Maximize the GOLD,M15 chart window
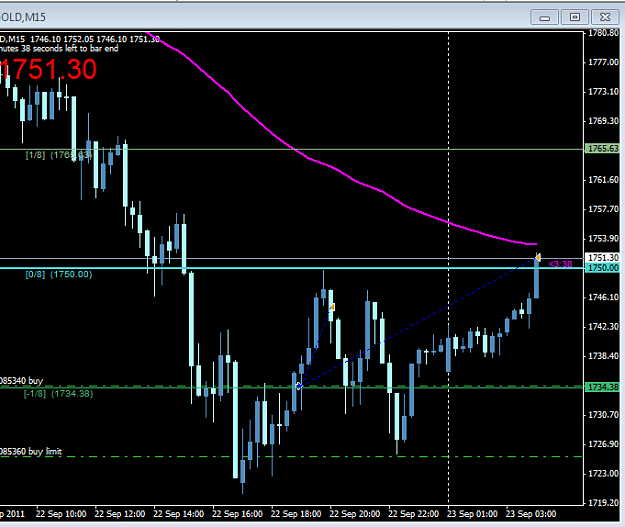Viewport: 625px width, 527px height. coord(574,17)
